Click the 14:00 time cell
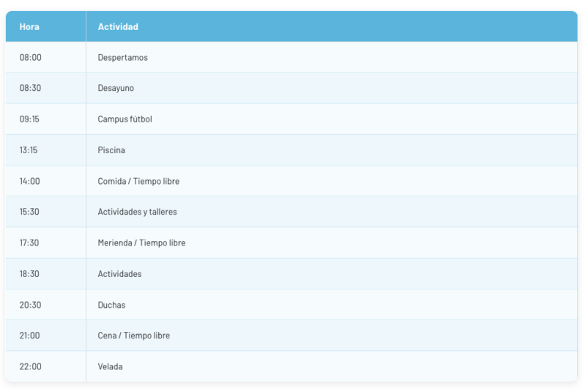586x392 pixels. point(29,181)
